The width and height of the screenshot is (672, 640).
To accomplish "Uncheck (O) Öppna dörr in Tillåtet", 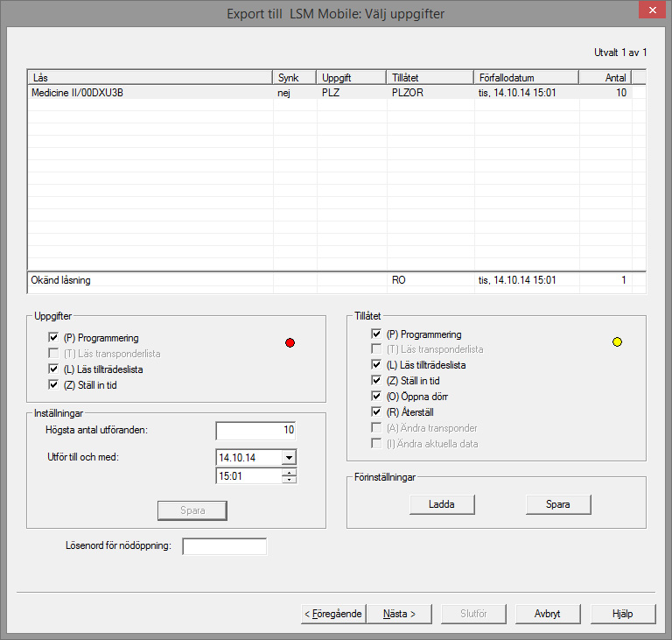I will 376,396.
